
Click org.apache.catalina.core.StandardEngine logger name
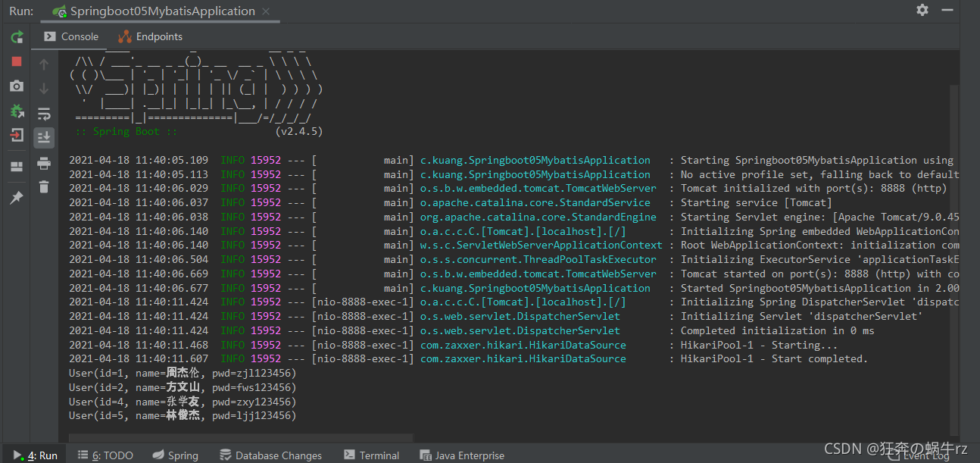tap(538, 217)
